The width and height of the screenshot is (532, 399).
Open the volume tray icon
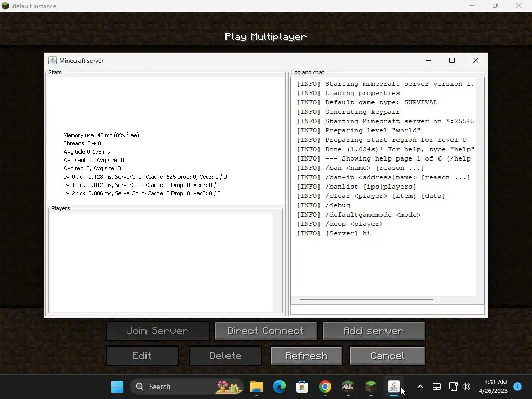(x=466, y=387)
